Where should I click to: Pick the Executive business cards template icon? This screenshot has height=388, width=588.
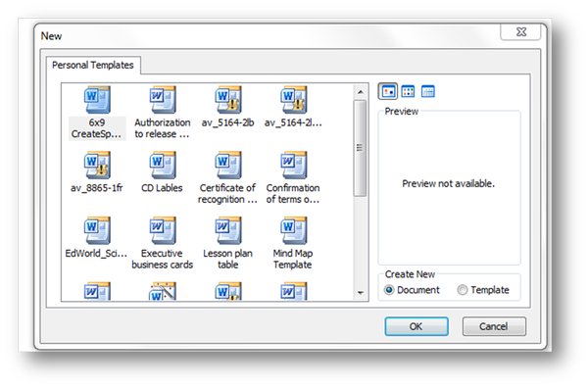coord(163,230)
